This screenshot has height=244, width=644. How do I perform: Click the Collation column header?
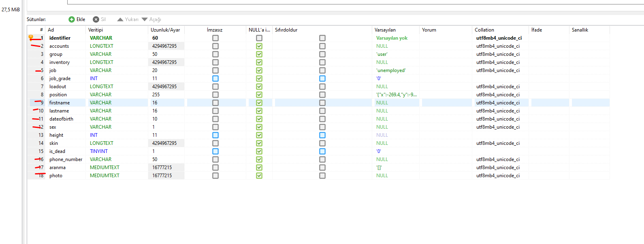(484, 30)
